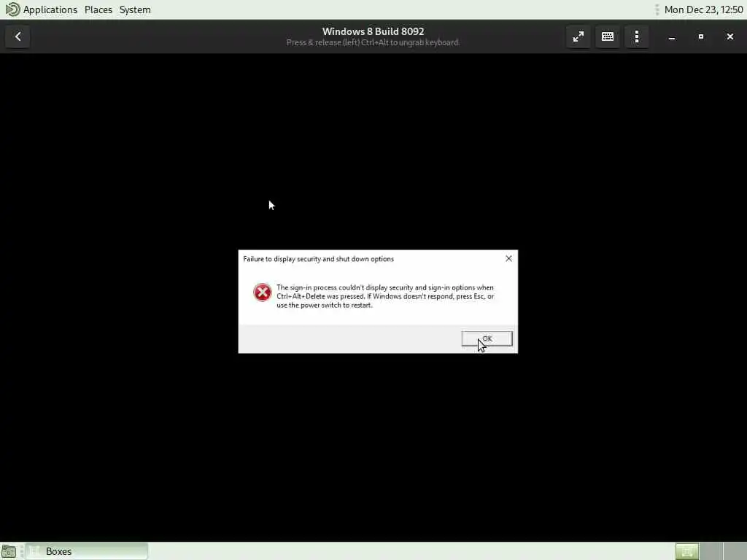Image resolution: width=747 pixels, height=560 pixels.
Task: Maximize the Boxes window
Action: pos(701,36)
